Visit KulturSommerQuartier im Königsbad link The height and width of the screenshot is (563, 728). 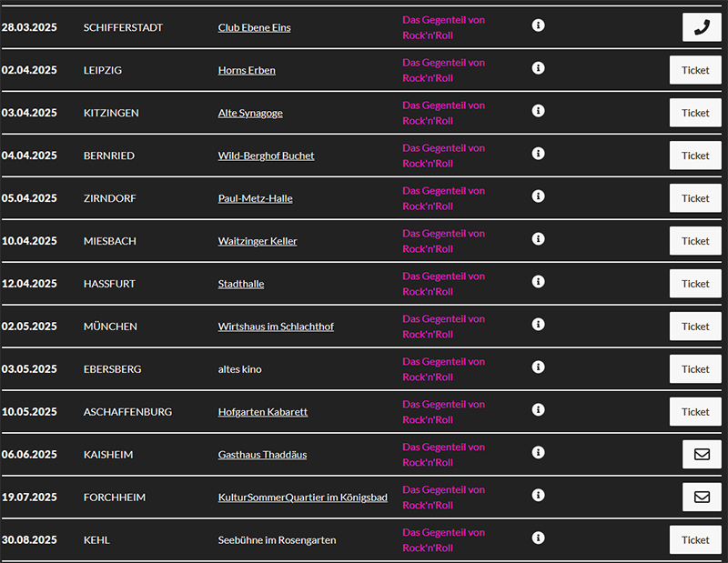302,498
